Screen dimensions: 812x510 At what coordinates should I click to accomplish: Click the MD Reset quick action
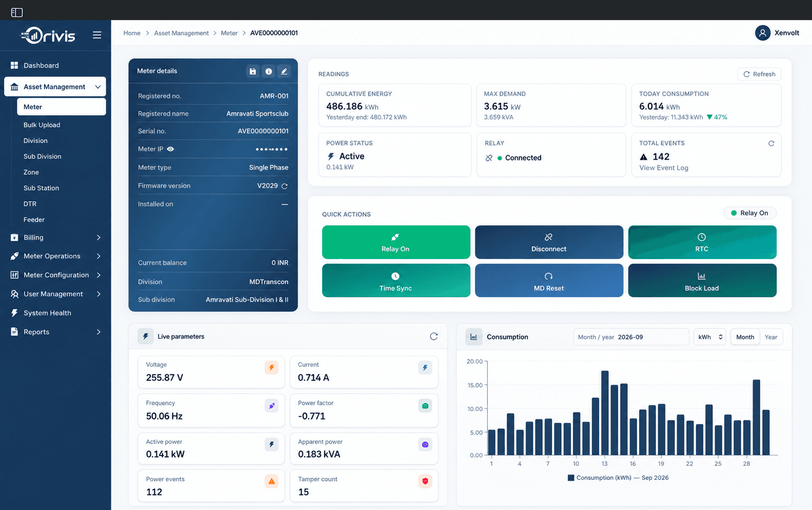coord(549,281)
